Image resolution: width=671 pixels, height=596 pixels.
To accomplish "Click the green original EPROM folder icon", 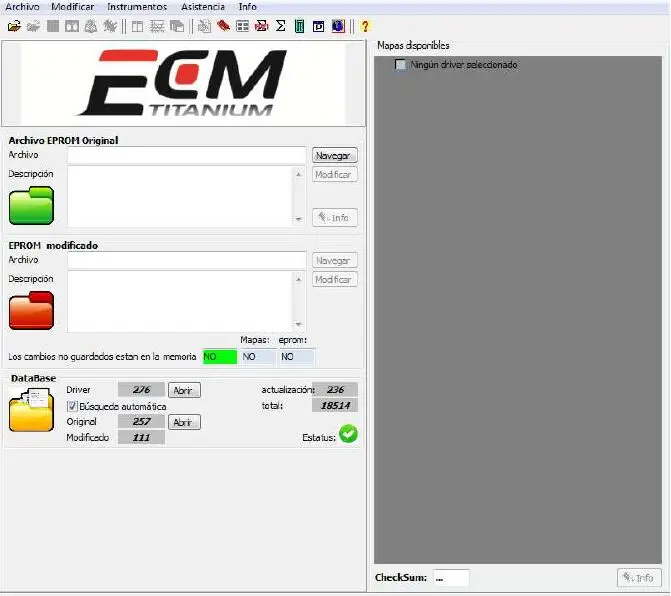I will pyautogui.click(x=31, y=205).
